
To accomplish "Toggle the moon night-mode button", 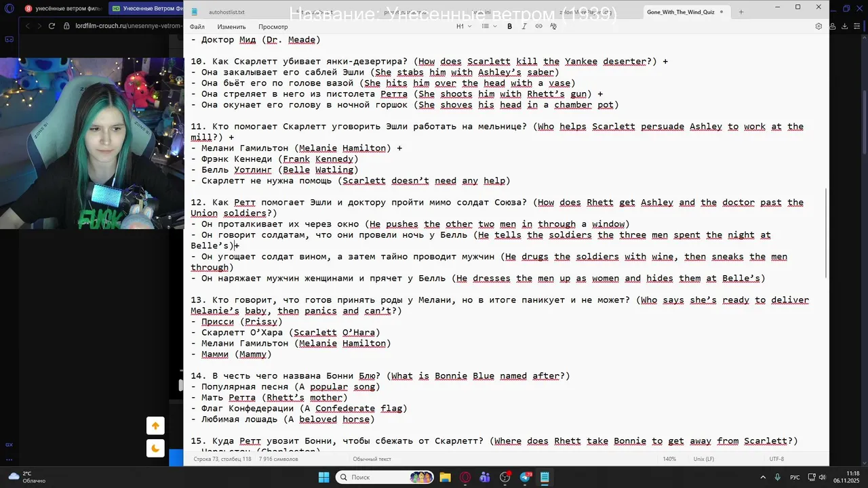I will pyautogui.click(x=155, y=448).
